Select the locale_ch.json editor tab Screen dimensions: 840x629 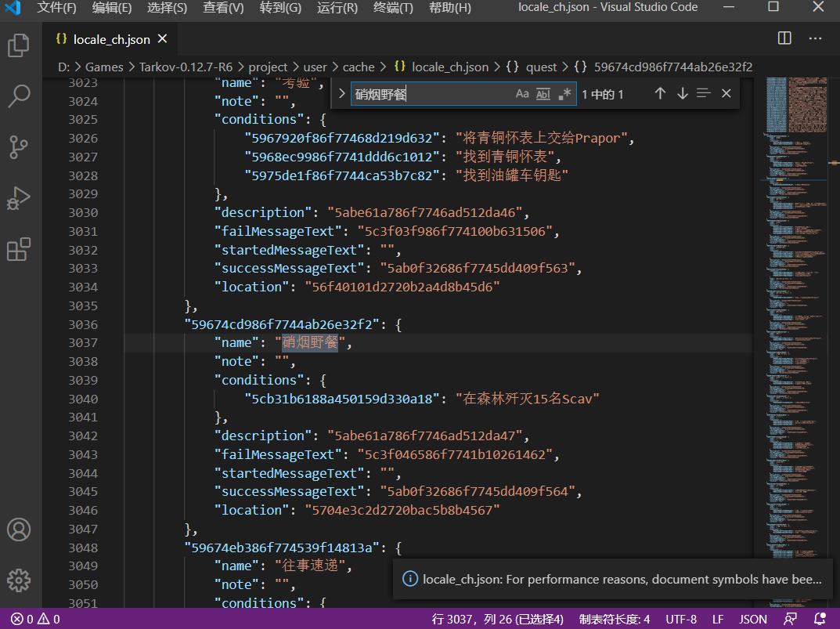[x=110, y=39]
